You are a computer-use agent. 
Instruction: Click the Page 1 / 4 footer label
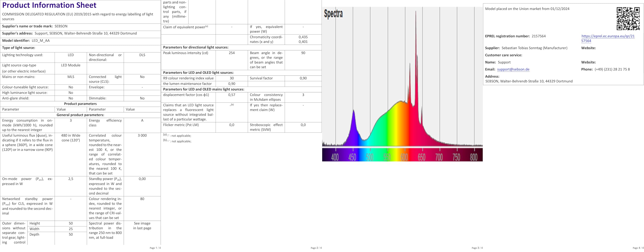click(155, 248)
